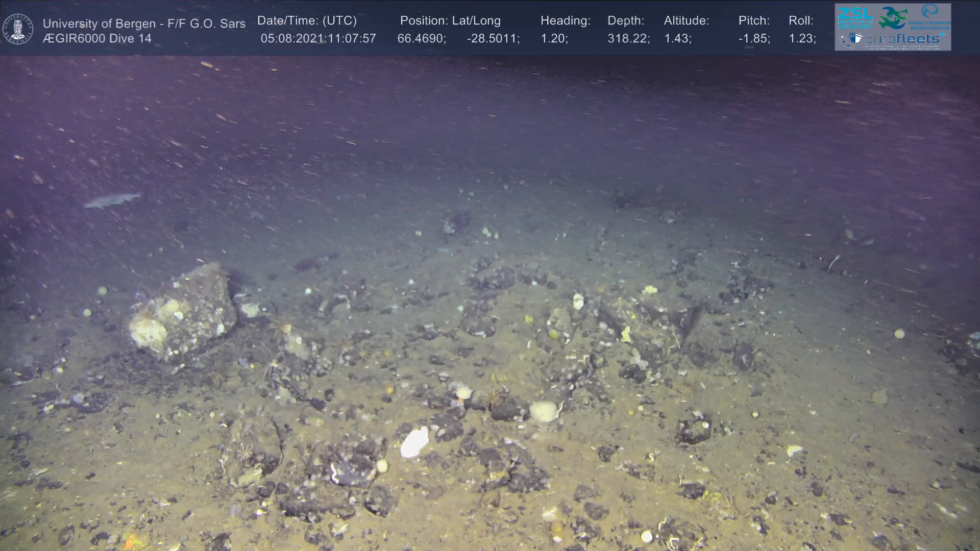Click the Marine & Freshwater Research Institute logo

click(x=930, y=18)
